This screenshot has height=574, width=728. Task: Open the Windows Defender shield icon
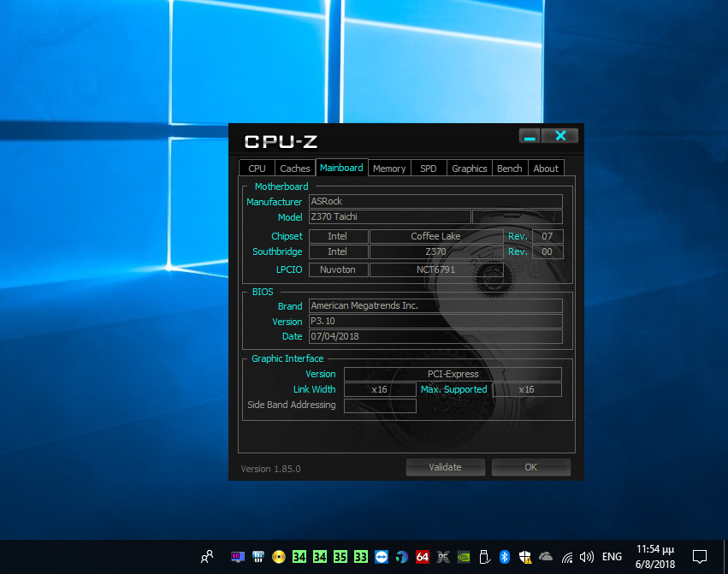tap(525, 556)
